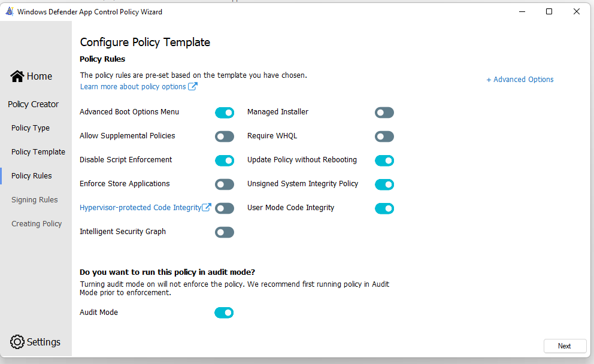Screen dimensions: 594x364
Task: Click the wizard app icon in title bar
Action: tap(10, 12)
